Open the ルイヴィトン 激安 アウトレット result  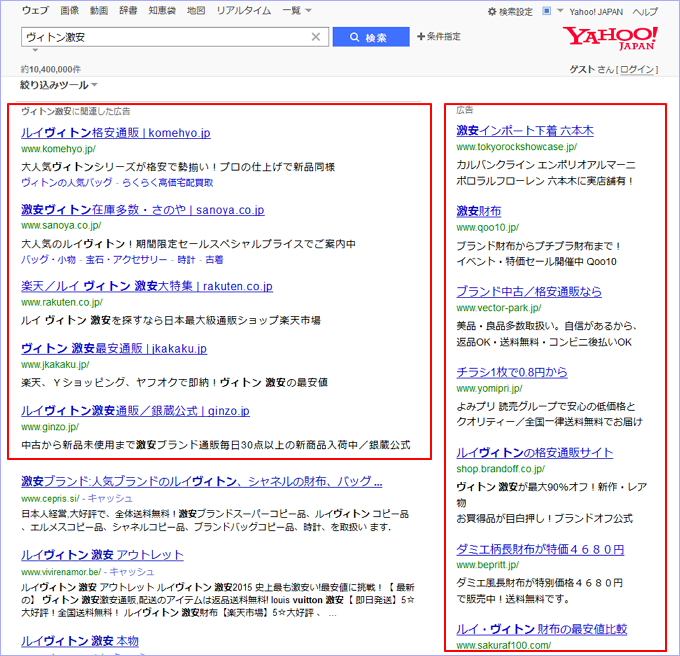click(x=102, y=555)
